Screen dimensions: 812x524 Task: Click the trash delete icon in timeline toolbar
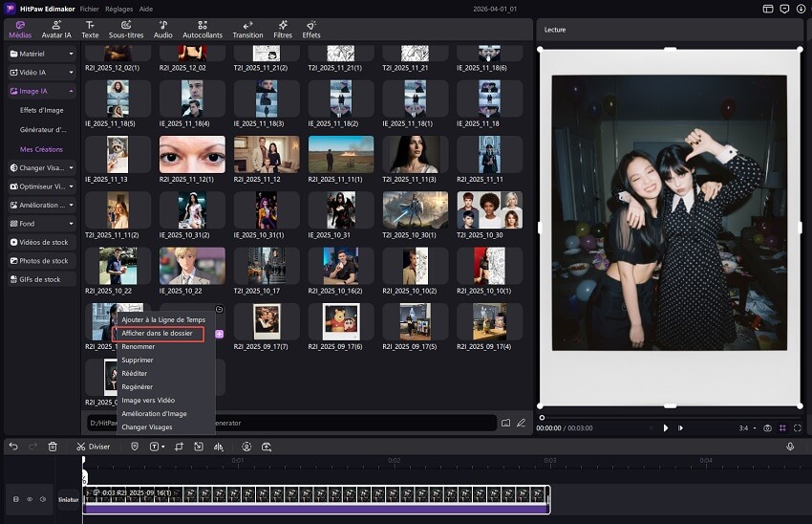click(53, 447)
